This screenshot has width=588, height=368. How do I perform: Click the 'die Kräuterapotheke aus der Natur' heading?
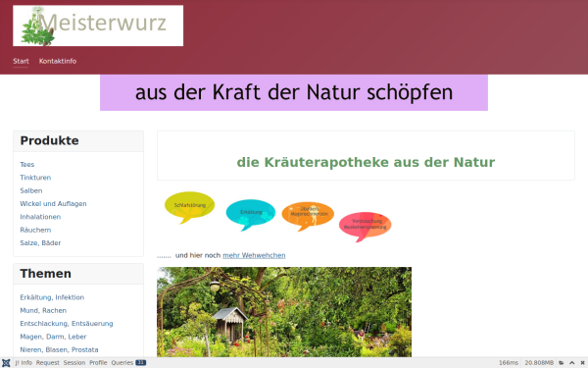pyautogui.click(x=366, y=162)
